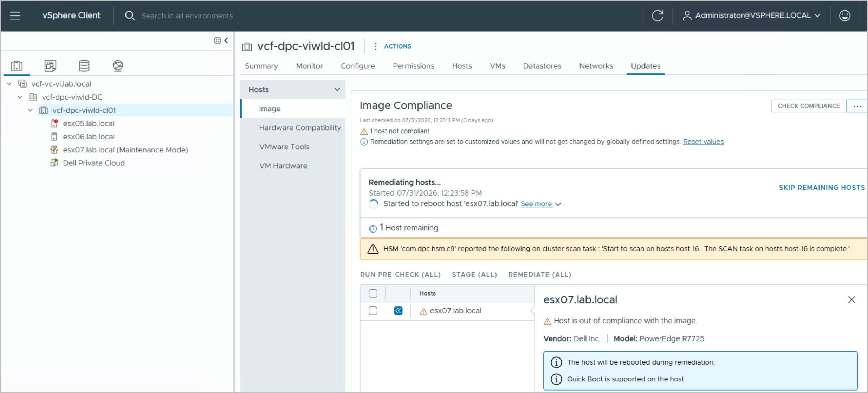Viewport: 868px width, 393px height.
Task: Click REMEDIATE (ALL)
Action: coord(540,274)
